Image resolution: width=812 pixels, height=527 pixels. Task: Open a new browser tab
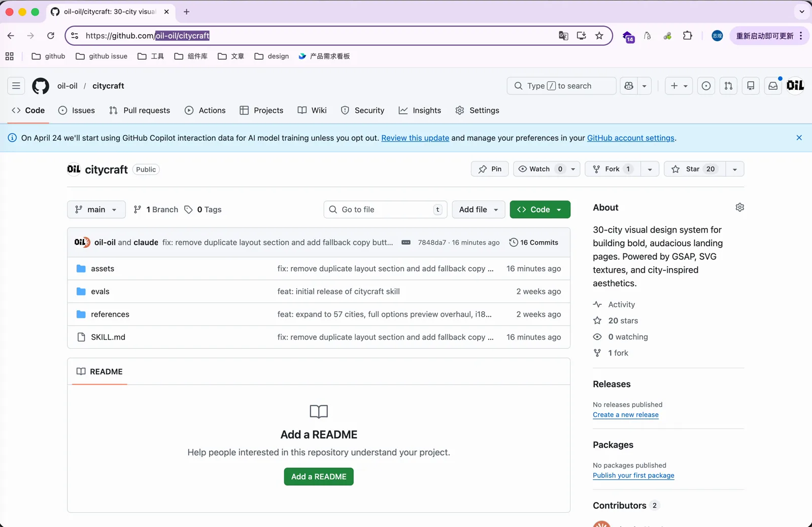point(186,12)
